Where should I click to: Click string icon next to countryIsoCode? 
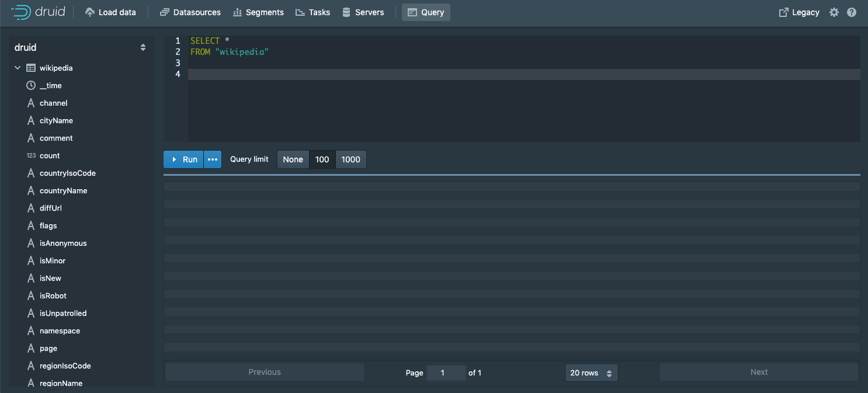click(x=31, y=173)
